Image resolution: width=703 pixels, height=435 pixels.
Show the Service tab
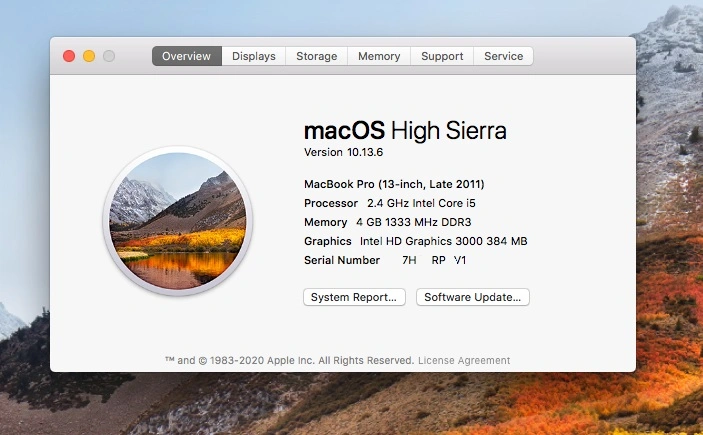(503, 56)
